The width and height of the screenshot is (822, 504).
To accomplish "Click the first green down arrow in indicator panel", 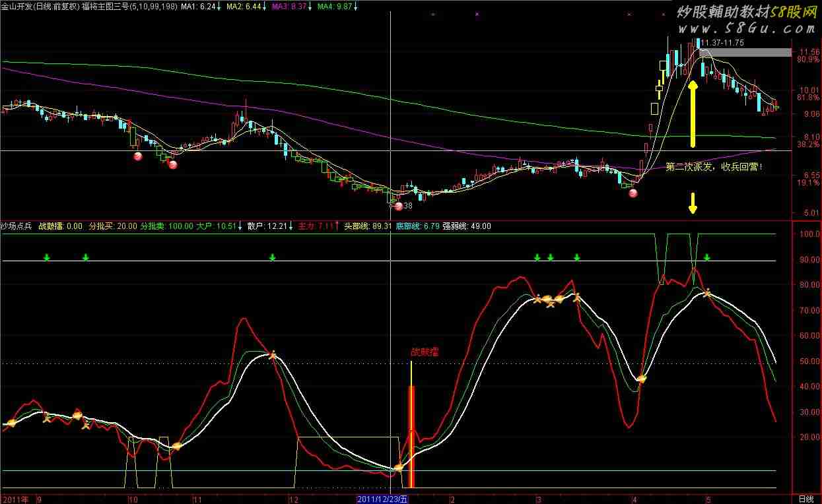I will tap(46, 257).
